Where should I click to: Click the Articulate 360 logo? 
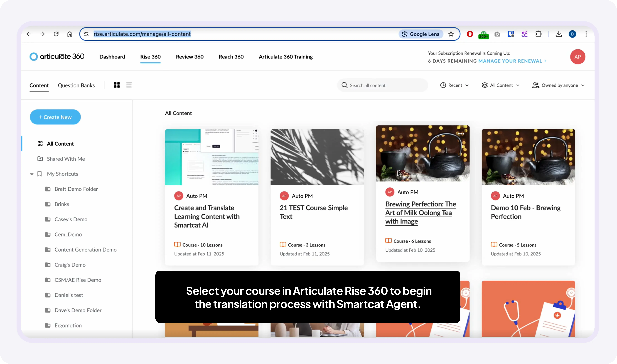tap(57, 56)
